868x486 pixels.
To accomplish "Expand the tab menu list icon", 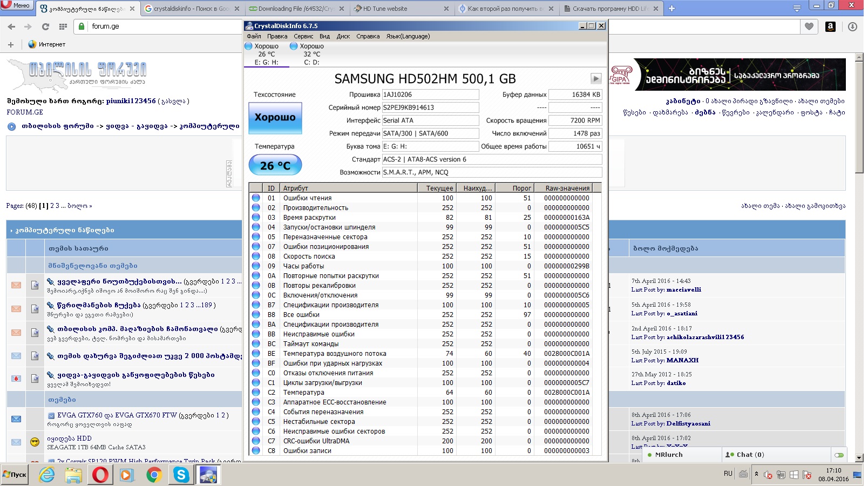I will click(x=797, y=9).
